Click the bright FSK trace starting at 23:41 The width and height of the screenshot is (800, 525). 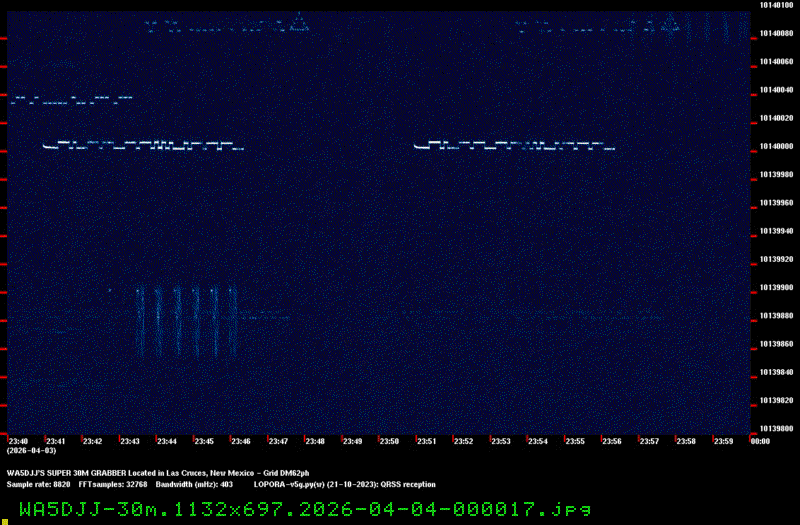[143, 145]
